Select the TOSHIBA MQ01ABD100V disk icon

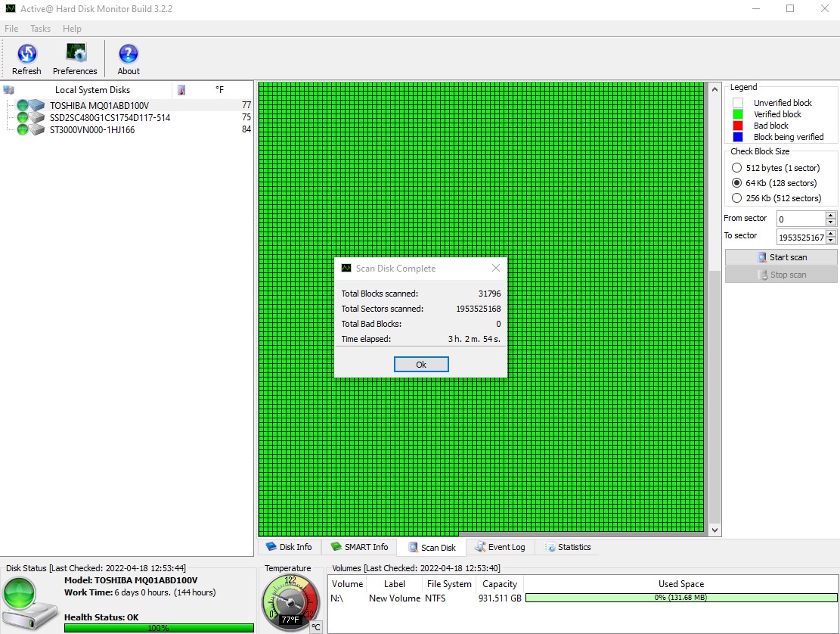32,105
